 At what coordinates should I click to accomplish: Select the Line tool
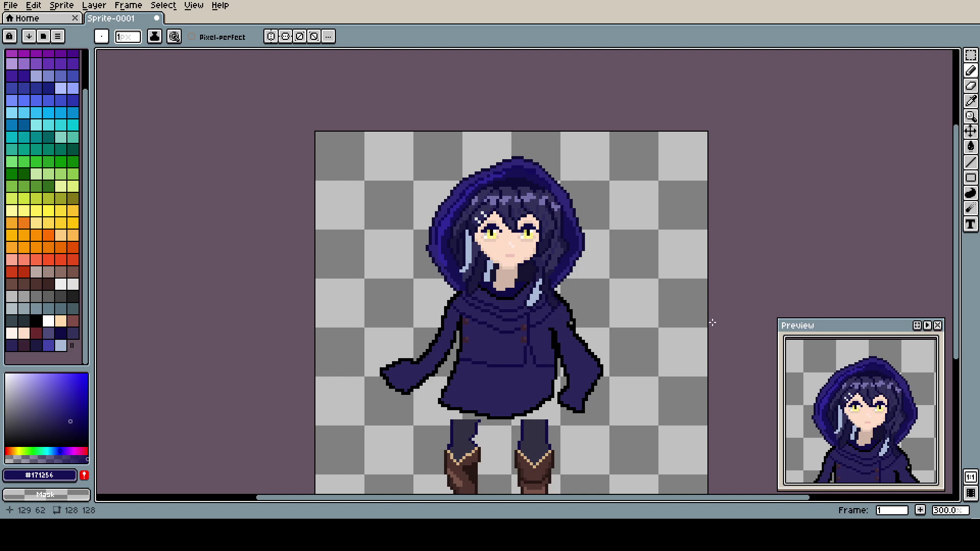click(x=970, y=163)
